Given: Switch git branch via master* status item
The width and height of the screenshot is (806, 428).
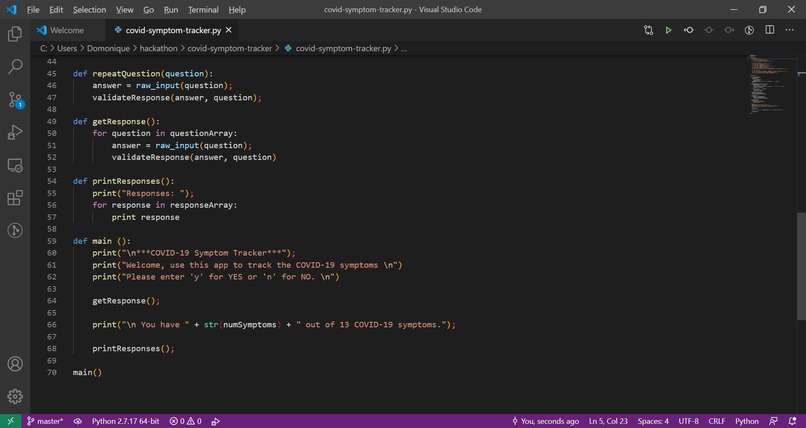Looking at the screenshot, I should [45, 421].
